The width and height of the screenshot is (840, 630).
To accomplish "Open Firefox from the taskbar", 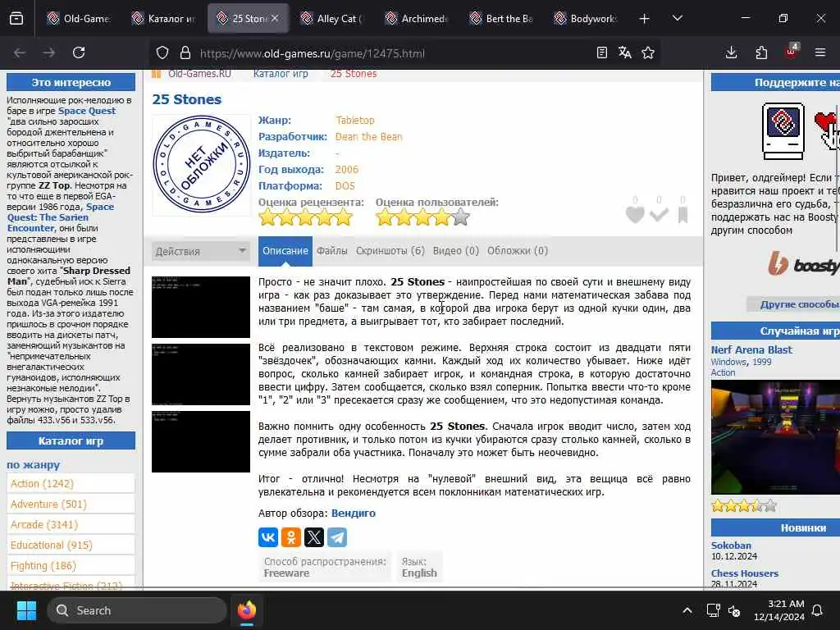I will [x=246, y=610].
